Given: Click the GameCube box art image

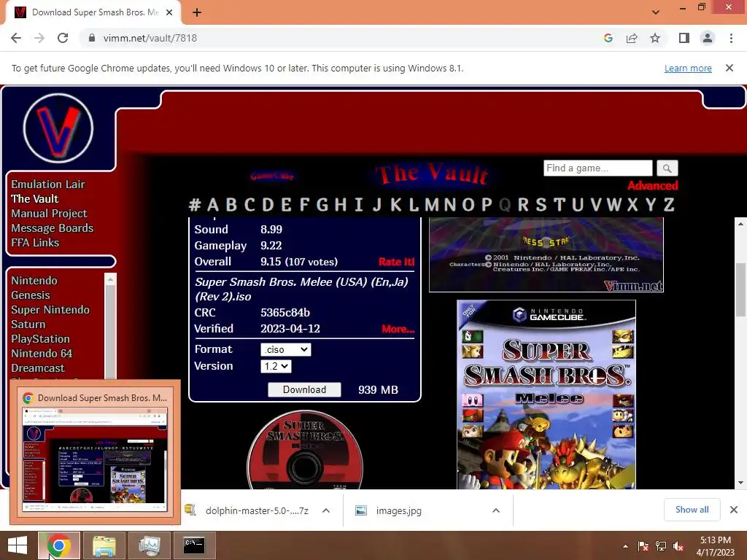Looking at the screenshot, I should 546,394.
